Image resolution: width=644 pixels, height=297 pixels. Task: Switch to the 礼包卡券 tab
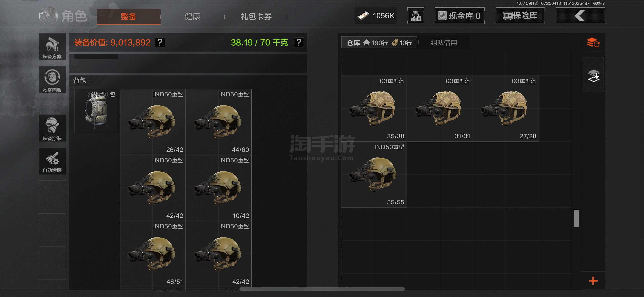point(256,17)
